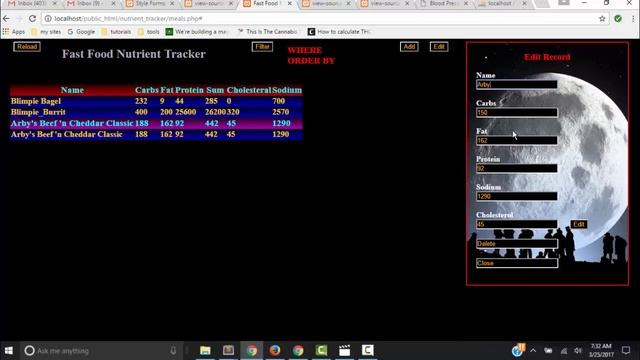
Task: Click the Protein column header
Action: click(x=189, y=90)
